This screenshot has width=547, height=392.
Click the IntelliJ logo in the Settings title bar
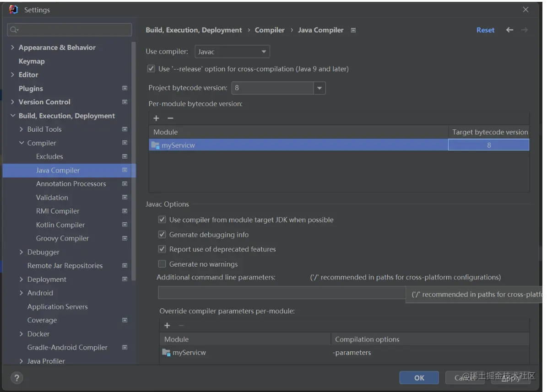(13, 10)
